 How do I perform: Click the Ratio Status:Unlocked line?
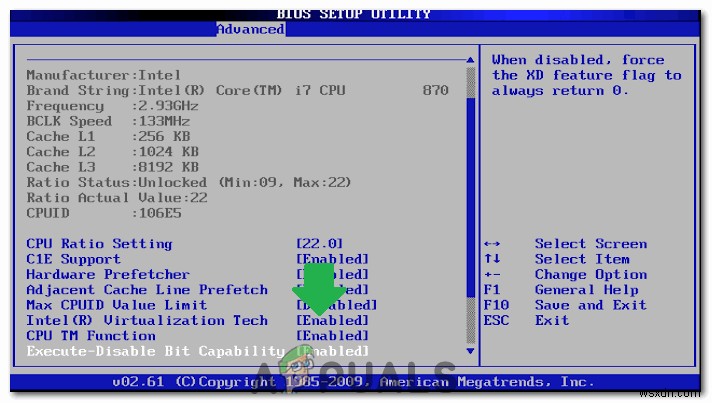pos(189,182)
